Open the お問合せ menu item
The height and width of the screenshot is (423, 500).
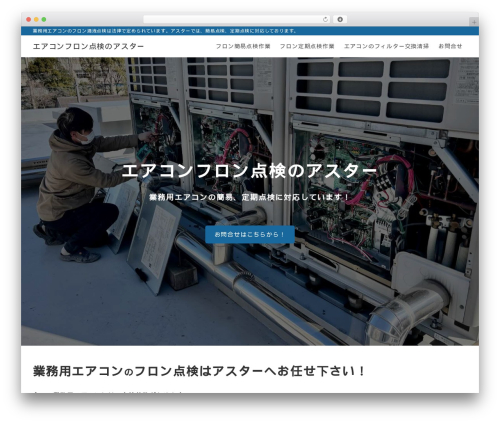450,46
